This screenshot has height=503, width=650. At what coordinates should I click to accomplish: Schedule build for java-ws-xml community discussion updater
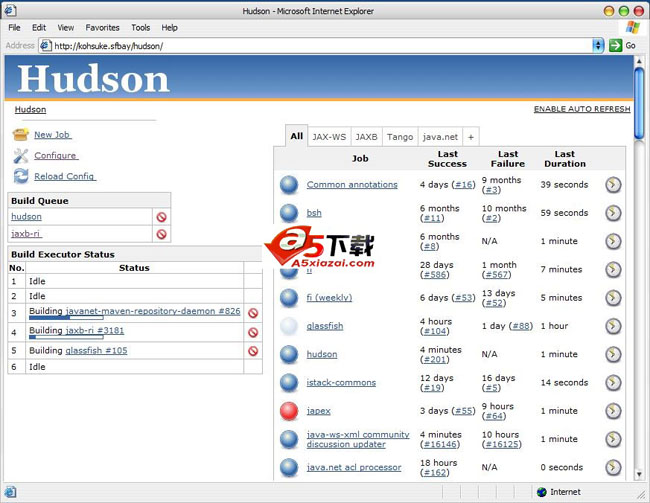click(613, 439)
